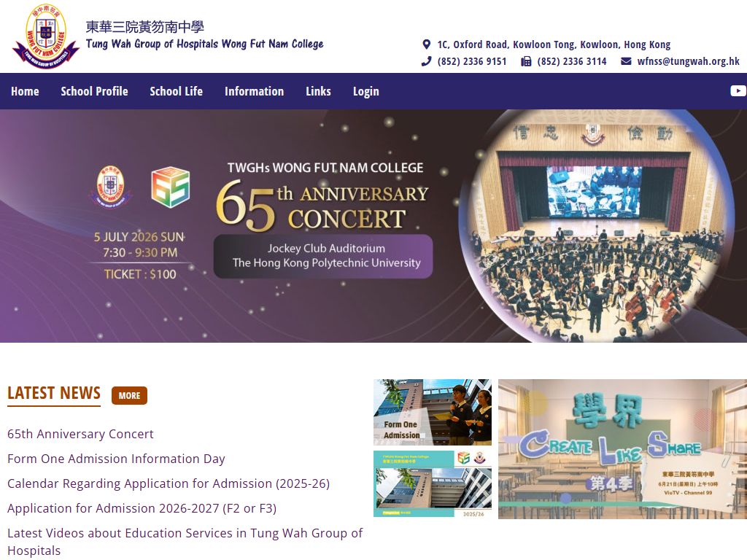Image resolution: width=747 pixels, height=560 pixels.
Task: Click the address 1C, Oxford Road, Kowloon Tong
Action: click(x=554, y=44)
